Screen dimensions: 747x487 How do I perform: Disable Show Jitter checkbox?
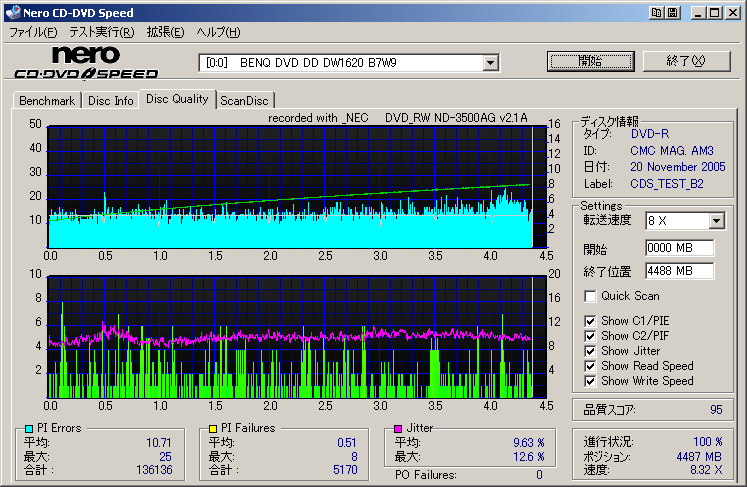[x=590, y=351]
